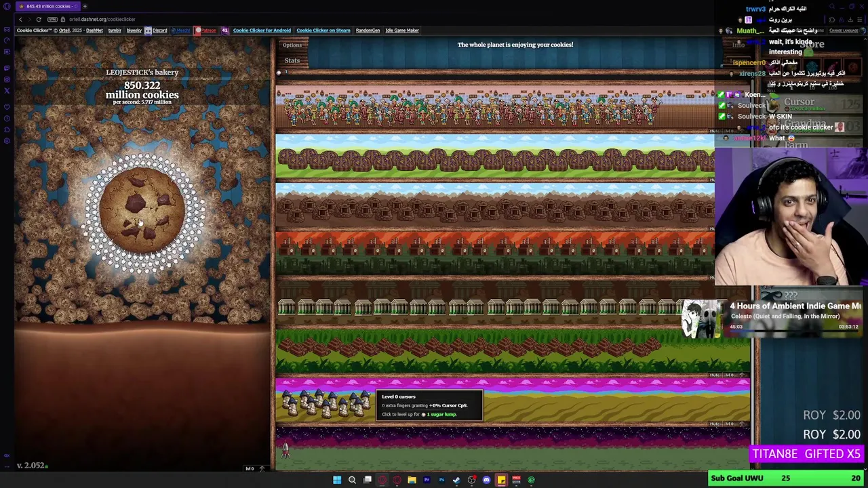This screenshot has width=868, height=488.
Task: Open File Explorer from the taskbar
Action: click(412, 480)
